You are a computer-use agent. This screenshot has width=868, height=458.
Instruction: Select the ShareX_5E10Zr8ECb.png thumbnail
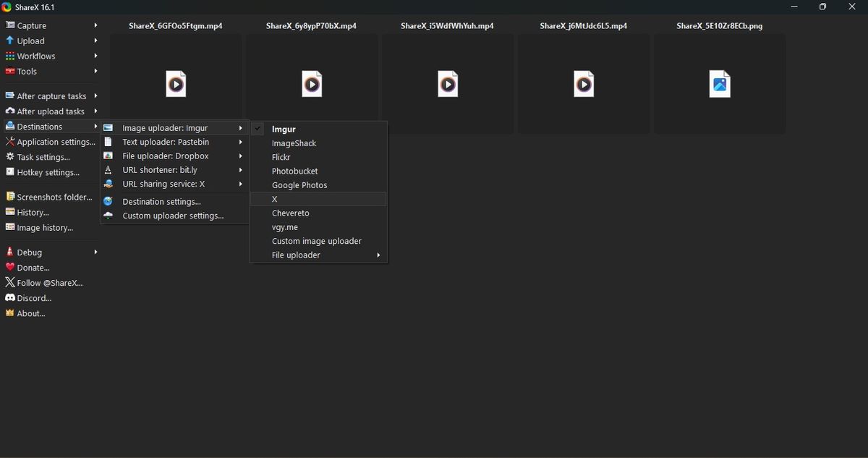pyautogui.click(x=720, y=84)
